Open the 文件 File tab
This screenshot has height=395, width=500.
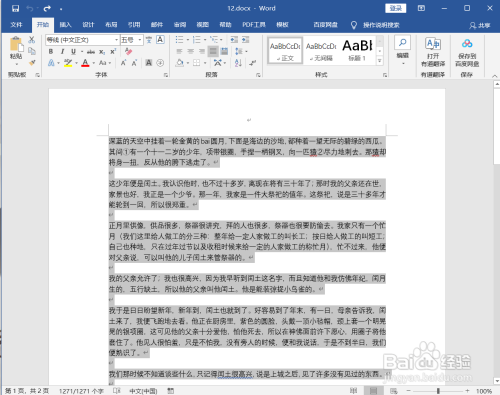tap(16, 25)
